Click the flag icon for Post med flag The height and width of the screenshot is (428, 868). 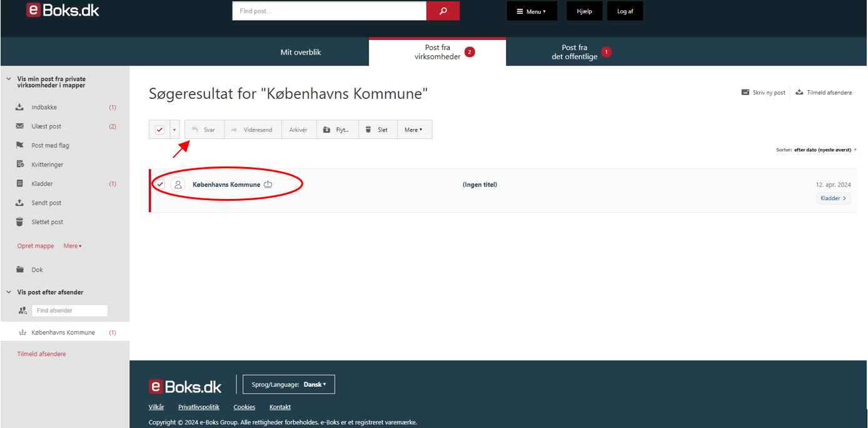[x=19, y=145]
